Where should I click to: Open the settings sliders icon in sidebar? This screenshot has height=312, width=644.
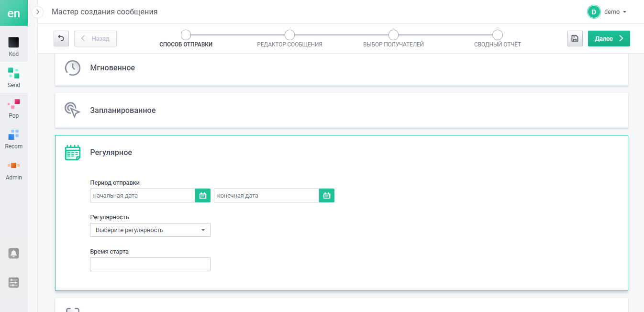(14, 283)
